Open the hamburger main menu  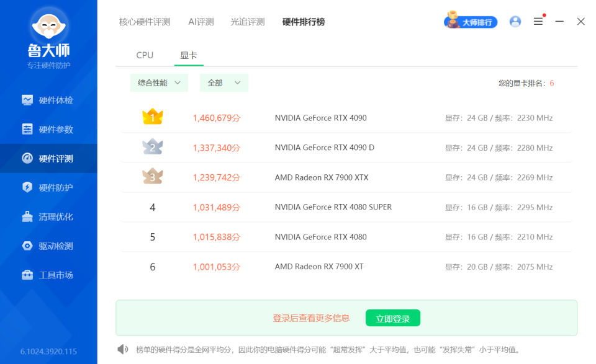538,22
